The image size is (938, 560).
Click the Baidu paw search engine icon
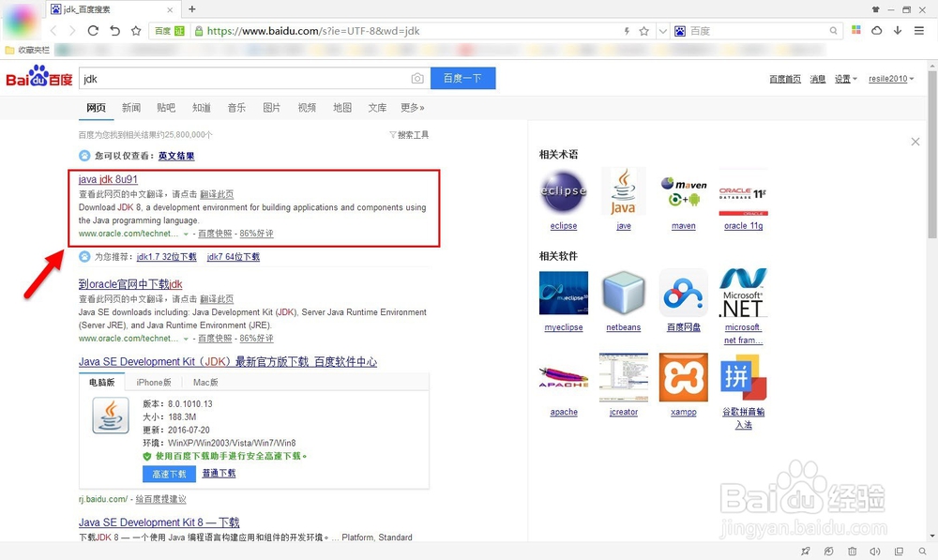[x=680, y=31]
